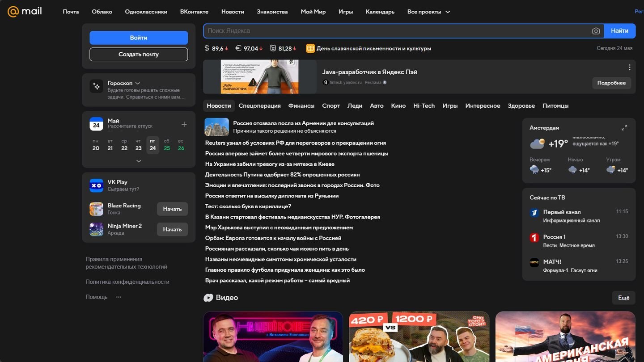Click the Найти search button
The width and height of the screenshot is (644, 362).
pos(620,31)
